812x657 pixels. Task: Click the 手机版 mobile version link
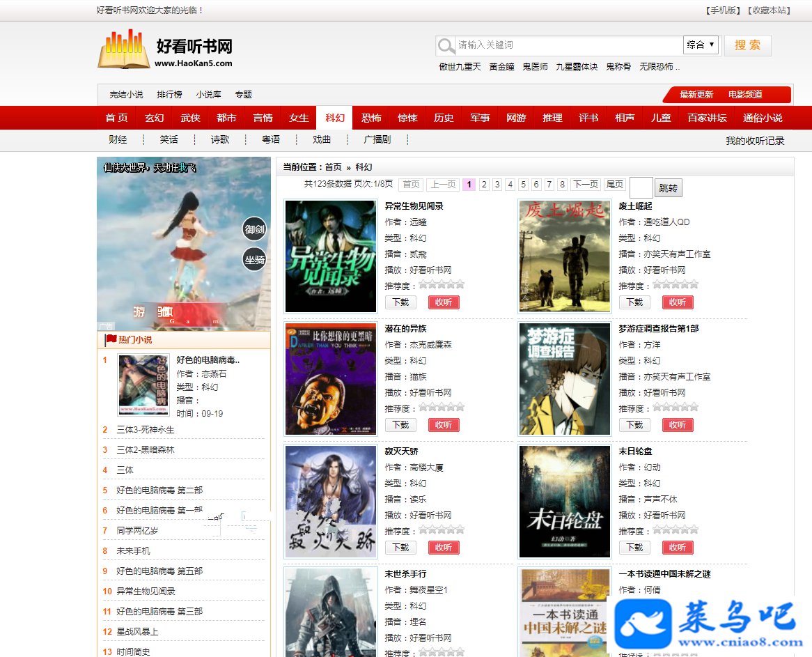pos(724,10)
